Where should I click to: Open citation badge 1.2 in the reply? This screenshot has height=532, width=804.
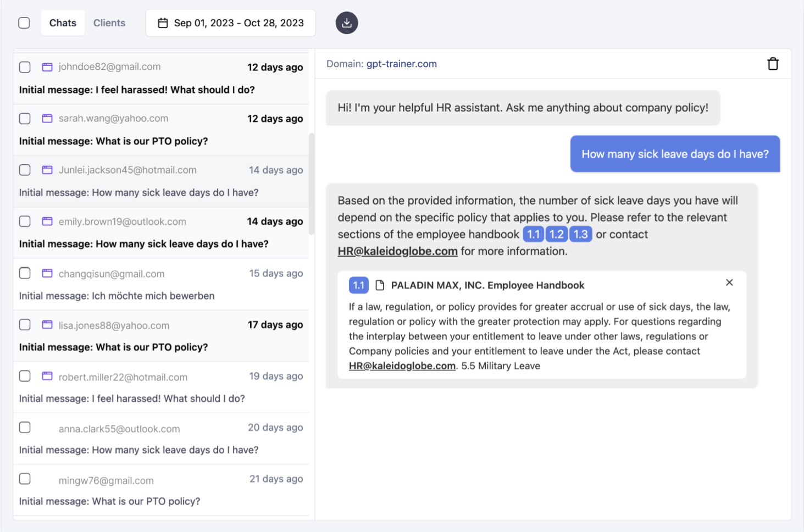[557, 234]
